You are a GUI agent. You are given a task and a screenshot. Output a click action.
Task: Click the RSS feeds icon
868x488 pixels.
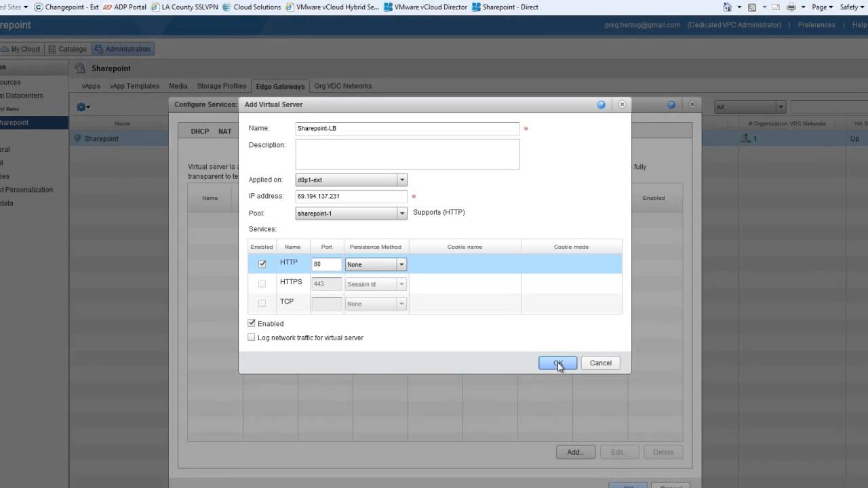tap(752, 7)
